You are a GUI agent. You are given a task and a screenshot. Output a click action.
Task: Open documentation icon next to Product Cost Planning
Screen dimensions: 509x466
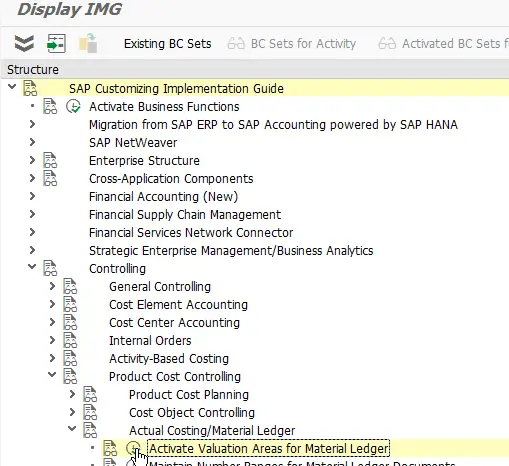tap(90, 394)
